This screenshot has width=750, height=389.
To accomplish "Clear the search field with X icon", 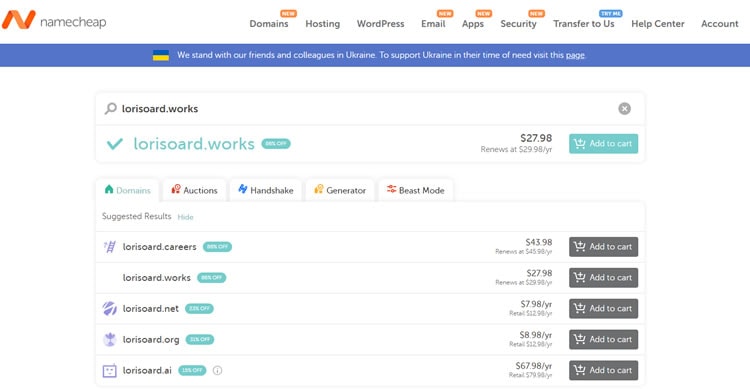I will [x=624, y=109].
